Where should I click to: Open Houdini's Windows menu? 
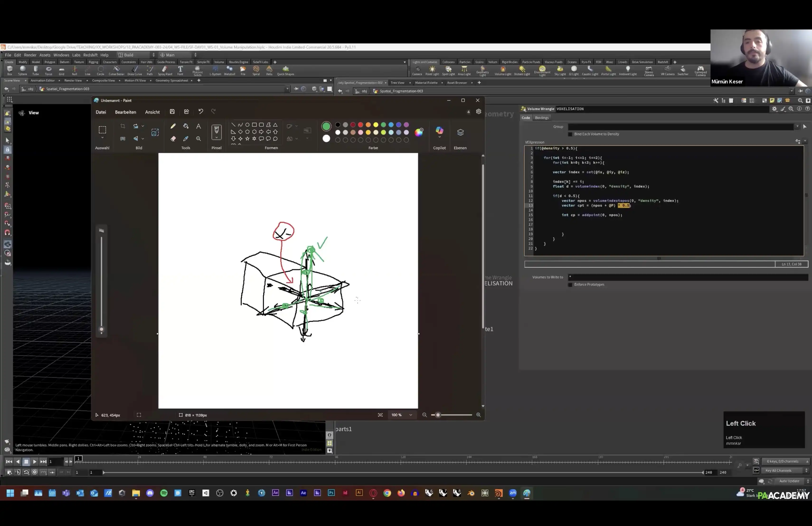tap(61, 55)
